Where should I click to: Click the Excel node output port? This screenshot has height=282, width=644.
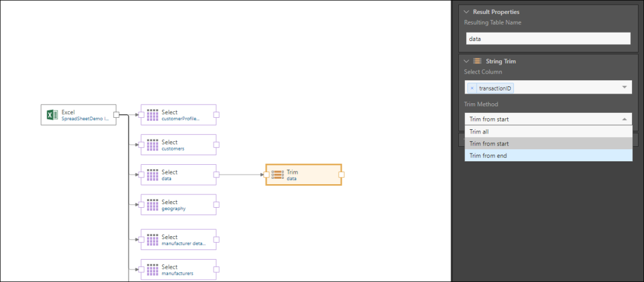click(x=116, y=115)
